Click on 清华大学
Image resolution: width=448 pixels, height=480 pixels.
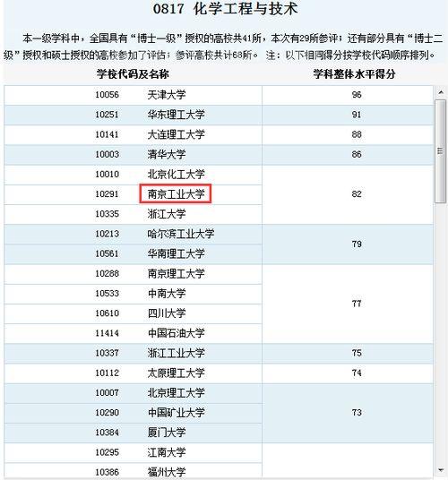167,155
